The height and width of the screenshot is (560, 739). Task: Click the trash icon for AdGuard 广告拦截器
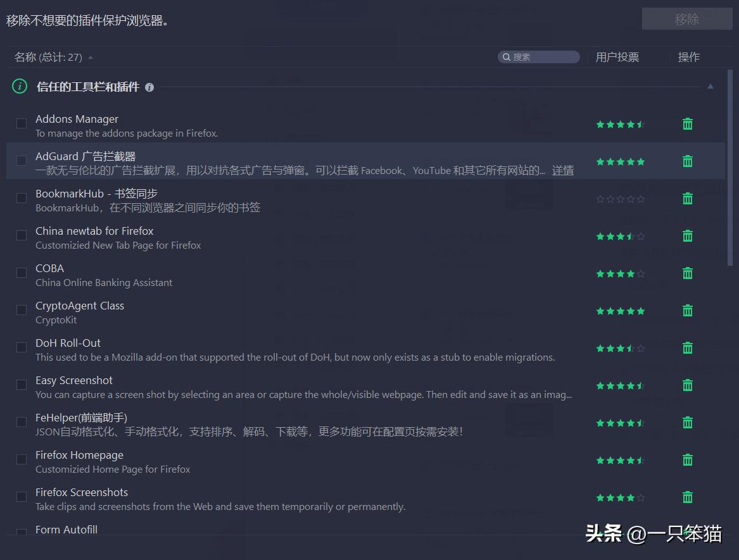pyautogui.click(x=688, y=161)
